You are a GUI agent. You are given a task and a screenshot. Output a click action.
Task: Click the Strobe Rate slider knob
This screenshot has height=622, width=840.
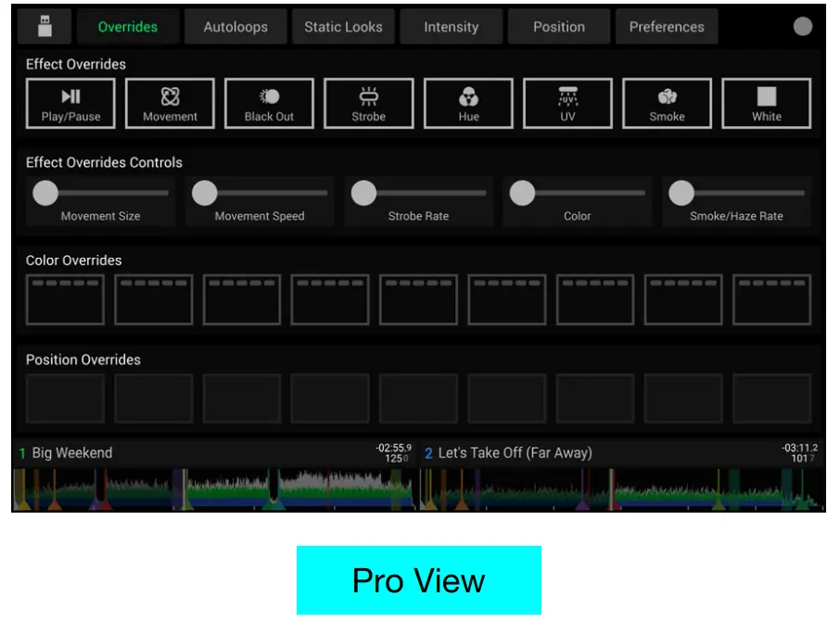pyautogui.click(x=363, y=193)
